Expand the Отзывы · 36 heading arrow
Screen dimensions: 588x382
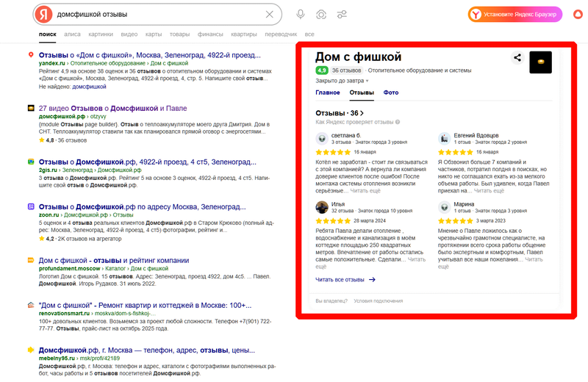(362, 113)
